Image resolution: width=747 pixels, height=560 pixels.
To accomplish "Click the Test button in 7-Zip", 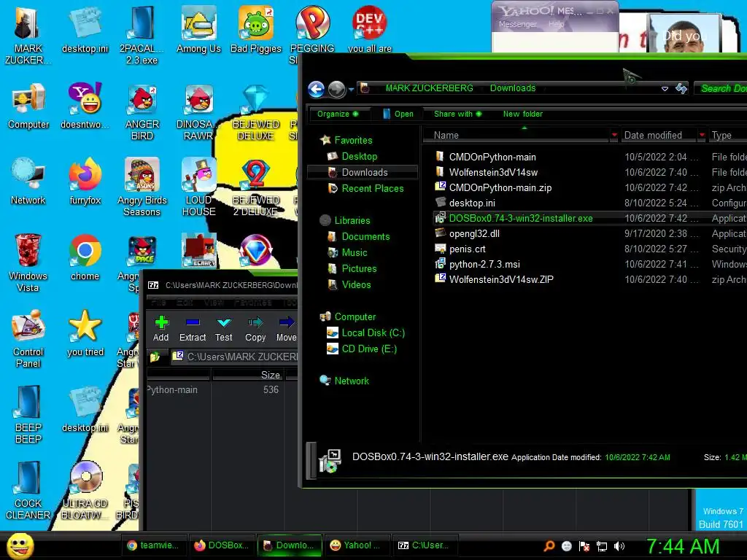I will (x=223, y=329).
